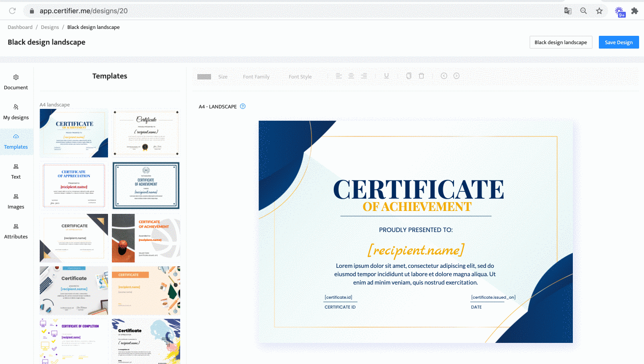644x364 pixels.
Task: Open the browser extensions puzzle icon
Action: click(x=635, y=11)
